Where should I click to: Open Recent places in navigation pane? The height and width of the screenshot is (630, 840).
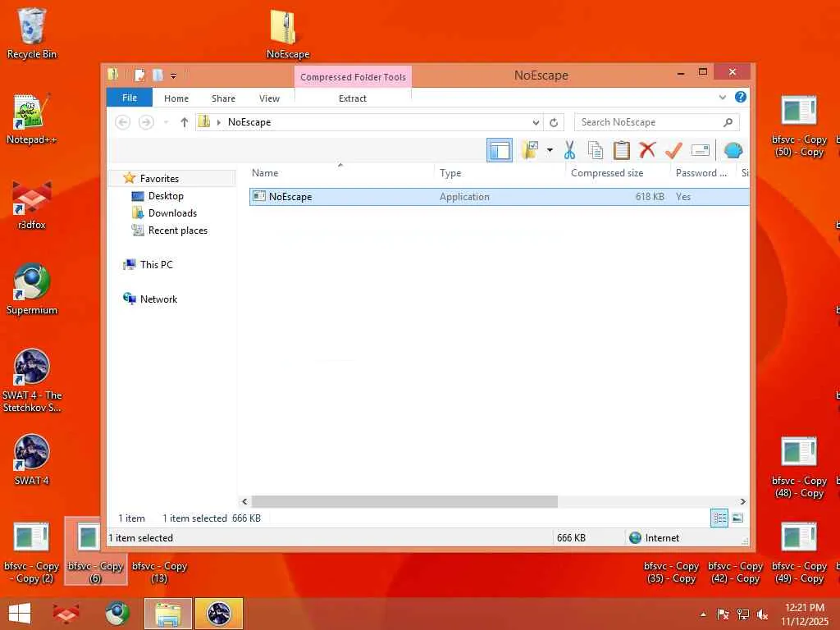click(177, 231)
